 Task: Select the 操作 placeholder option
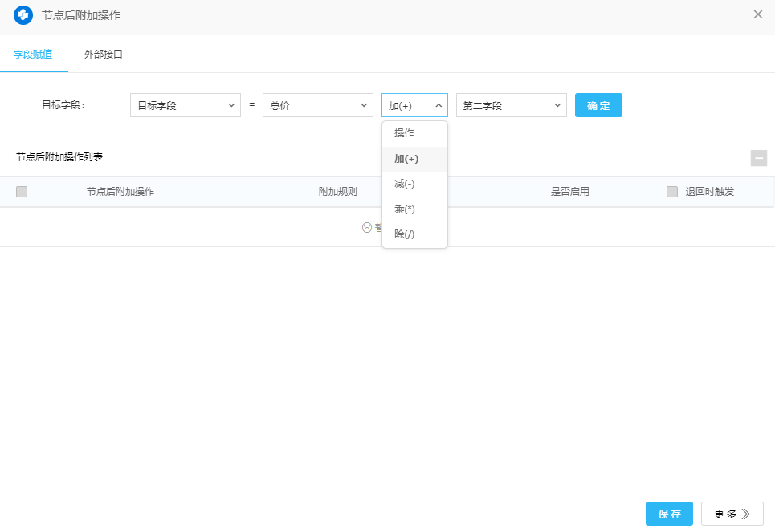pos(404,133)
